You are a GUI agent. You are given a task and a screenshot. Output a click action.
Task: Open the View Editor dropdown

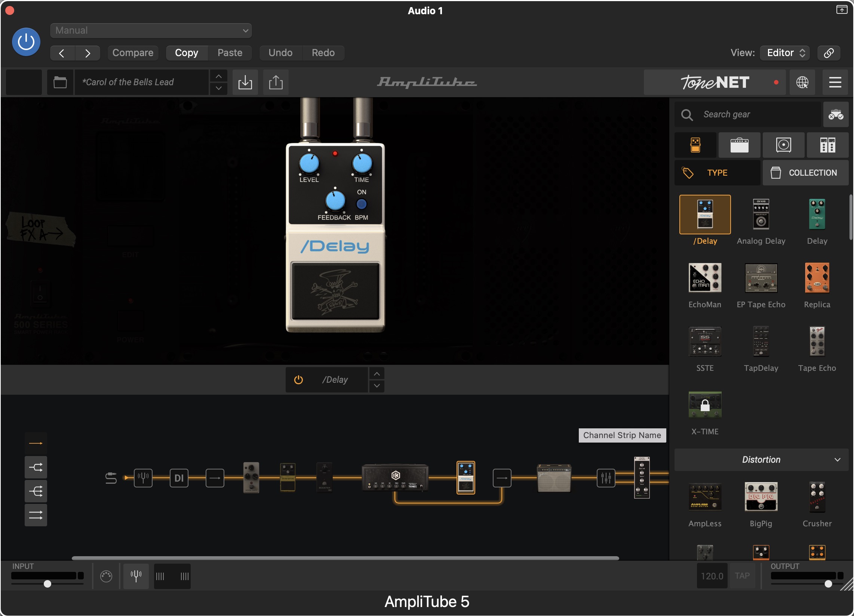pos(785,53)
